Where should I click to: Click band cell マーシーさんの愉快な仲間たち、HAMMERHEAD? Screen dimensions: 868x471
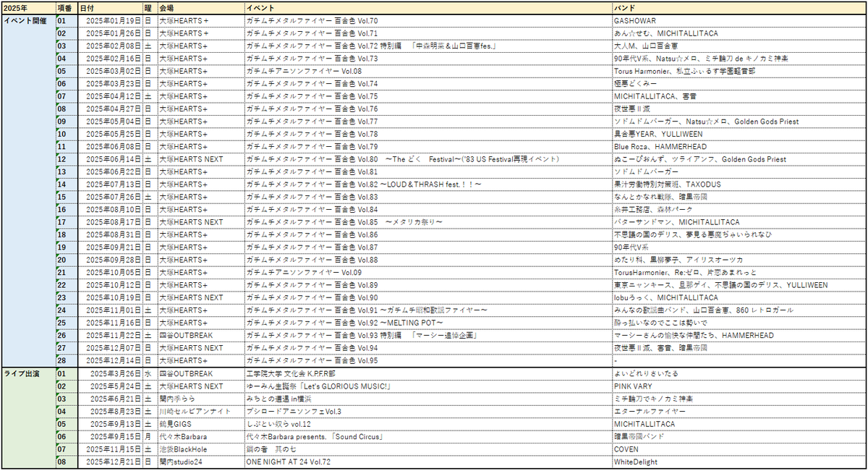(739, 335)
